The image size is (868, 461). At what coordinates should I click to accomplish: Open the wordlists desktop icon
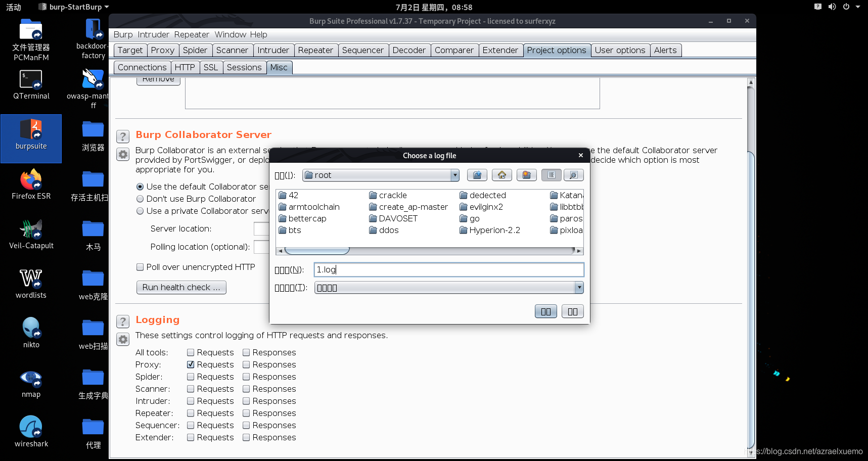(31, 284)
